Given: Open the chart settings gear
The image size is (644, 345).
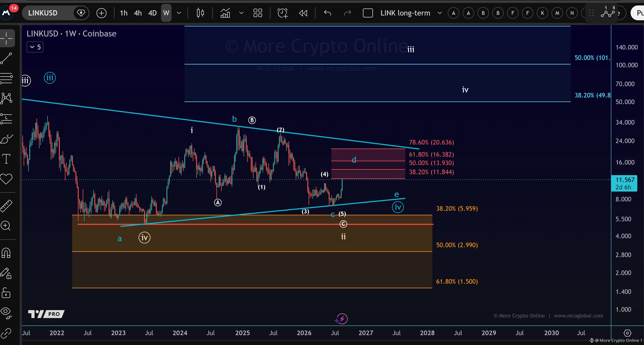Looking at the screenshot, I should (627, 333).
